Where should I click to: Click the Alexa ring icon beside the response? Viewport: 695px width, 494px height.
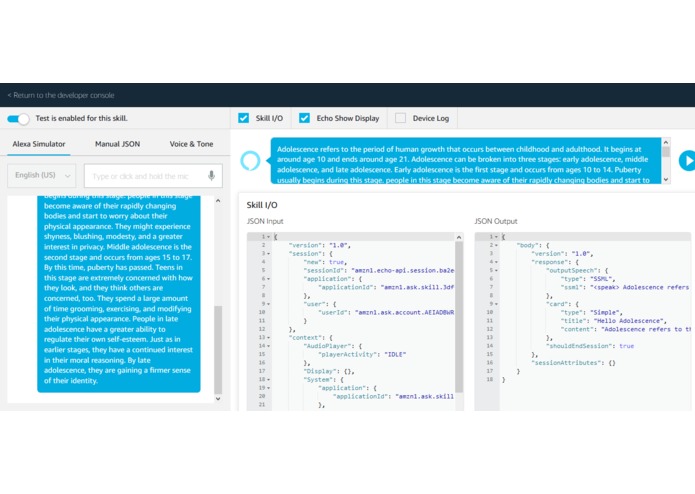(250, 160)
